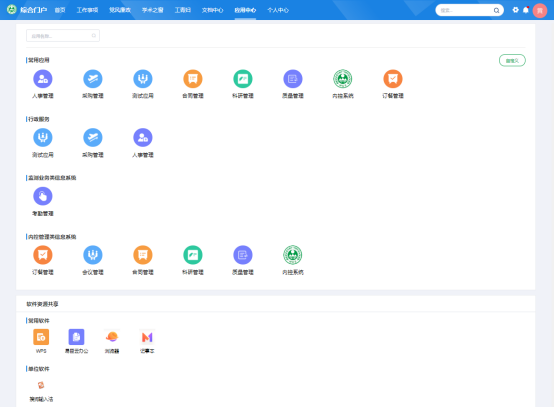Open 科研管理 in 内控管理类信息系统 section

(x=193, y=255)
